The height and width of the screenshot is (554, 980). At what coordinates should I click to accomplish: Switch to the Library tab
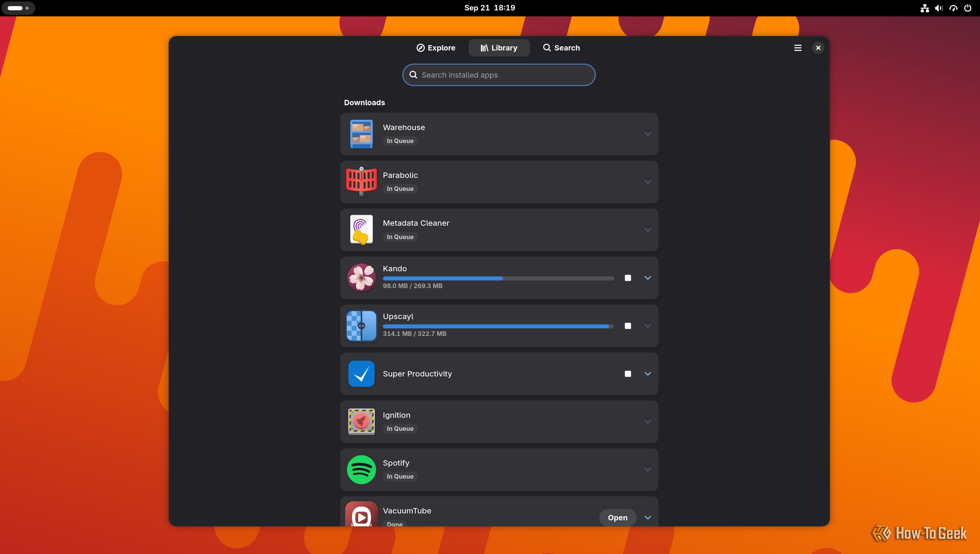499,48
